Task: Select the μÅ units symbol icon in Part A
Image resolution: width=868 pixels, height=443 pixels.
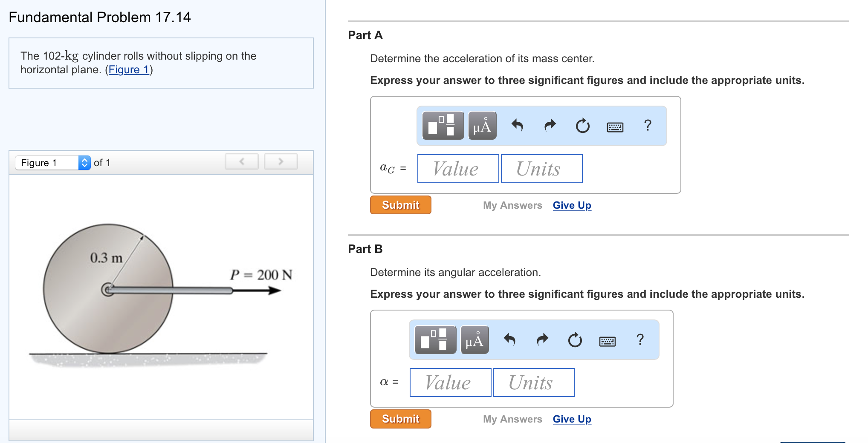Action: click(x=482, y=126)
